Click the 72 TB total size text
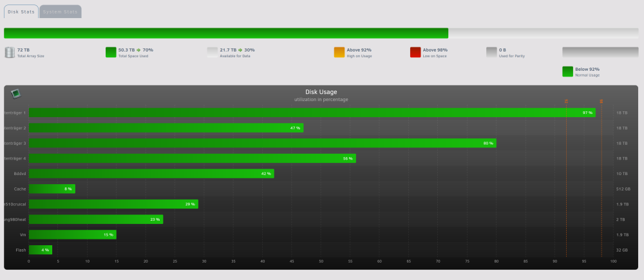 23,50
